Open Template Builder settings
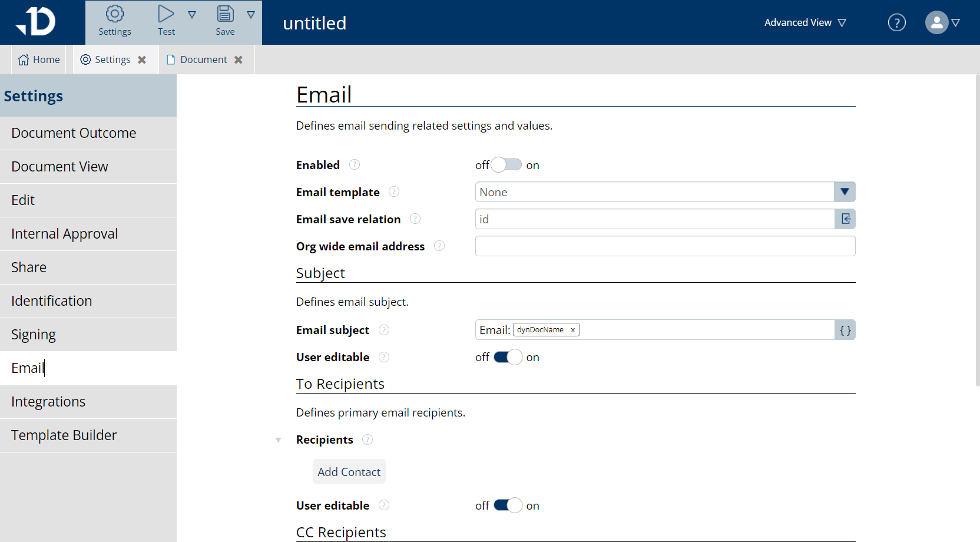980x542 pixels. coord(64,435)
